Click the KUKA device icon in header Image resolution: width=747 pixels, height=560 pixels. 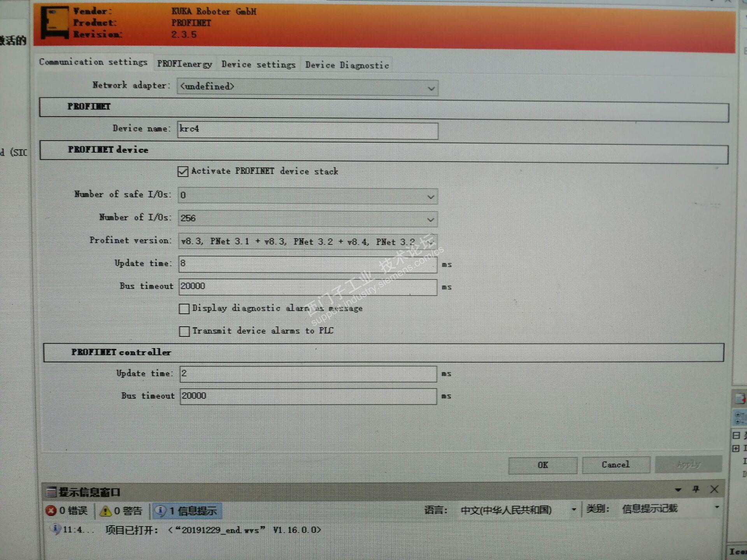click(x=55, y=23)
